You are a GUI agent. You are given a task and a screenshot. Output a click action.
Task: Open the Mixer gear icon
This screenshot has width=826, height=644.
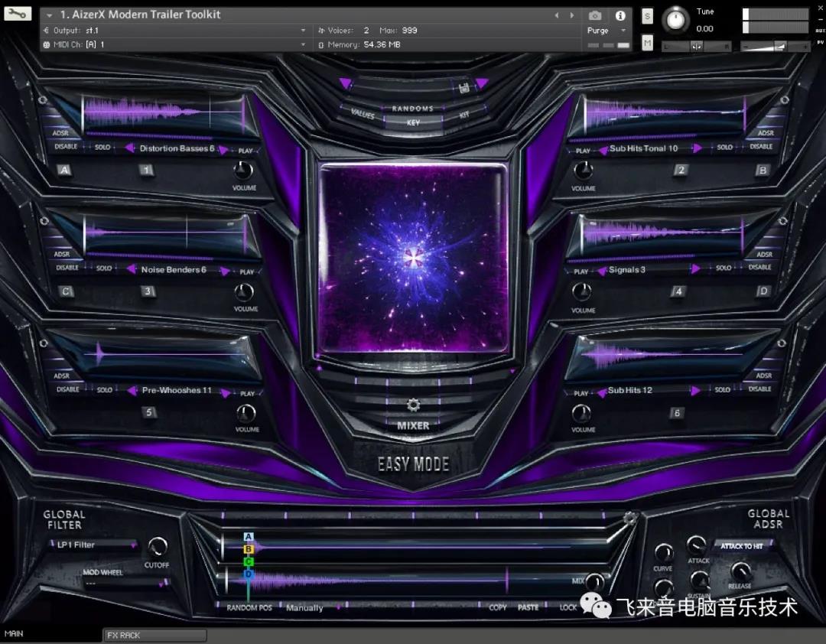(x=414, y=405)
